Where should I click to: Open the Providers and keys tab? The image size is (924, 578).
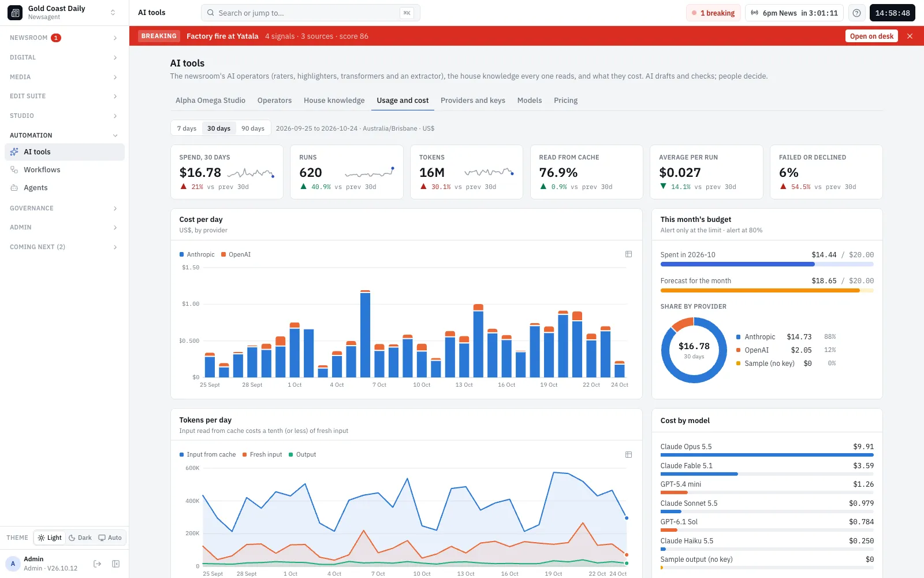click(x=472, y=100)
